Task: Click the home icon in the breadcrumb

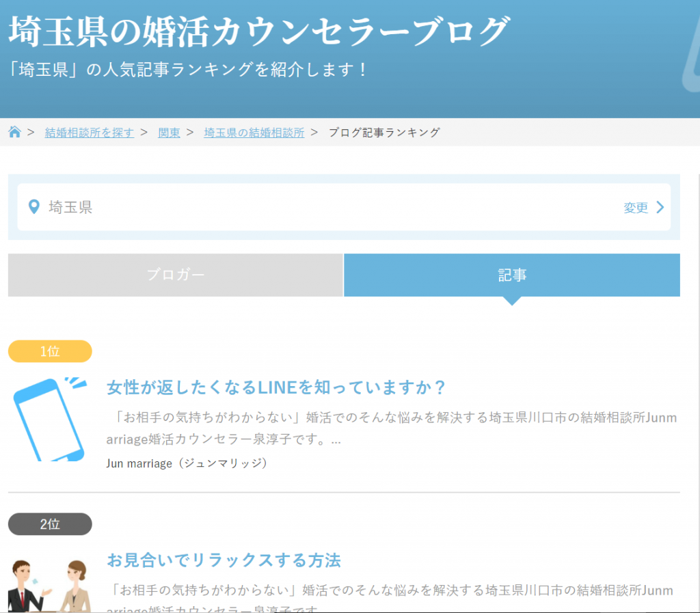Action: click(x=14, y=132)
